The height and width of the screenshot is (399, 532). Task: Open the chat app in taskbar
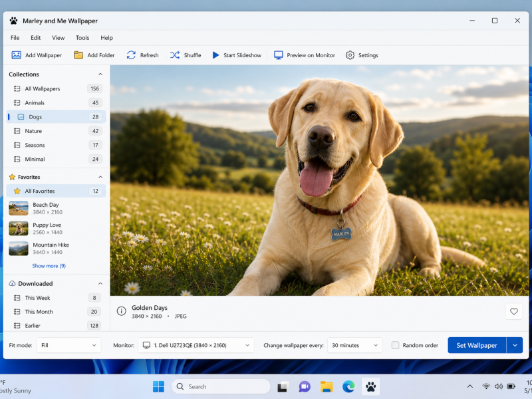(305, 386)
